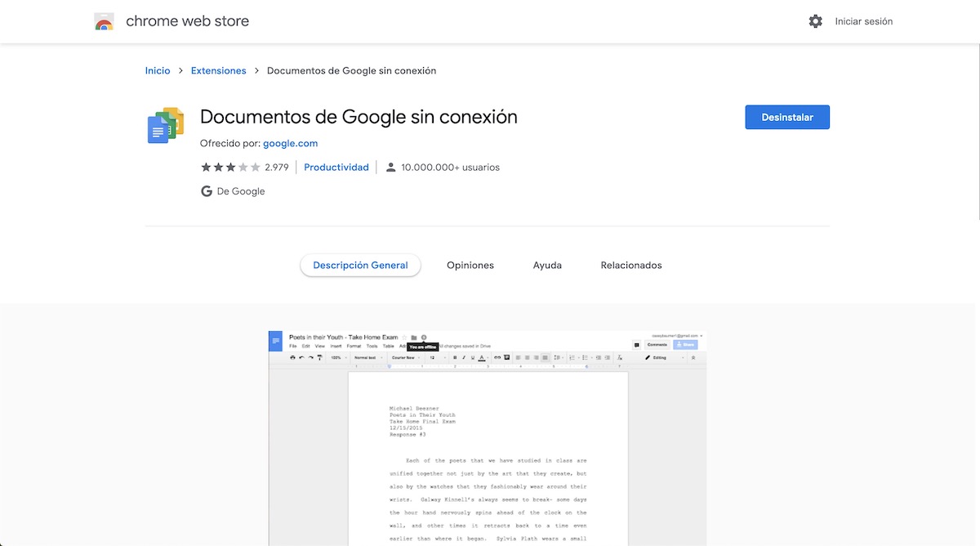Screen dimensions: 980x546
Task: Open the google.com publisher link
Action: [x=290, y=143]
